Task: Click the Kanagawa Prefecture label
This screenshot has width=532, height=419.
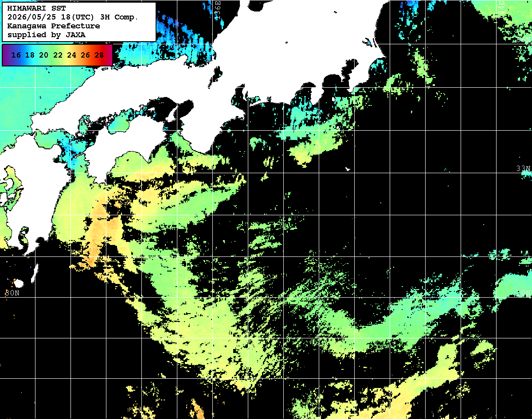Action: [54, 26]
